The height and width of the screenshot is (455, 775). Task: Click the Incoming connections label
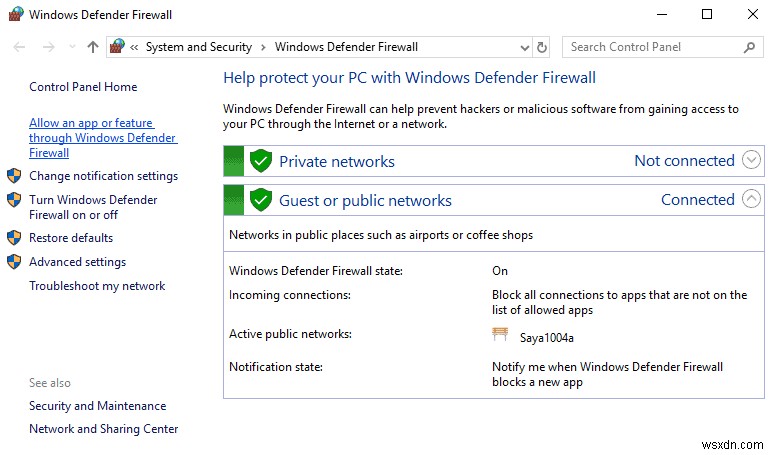tap(290, 295)
